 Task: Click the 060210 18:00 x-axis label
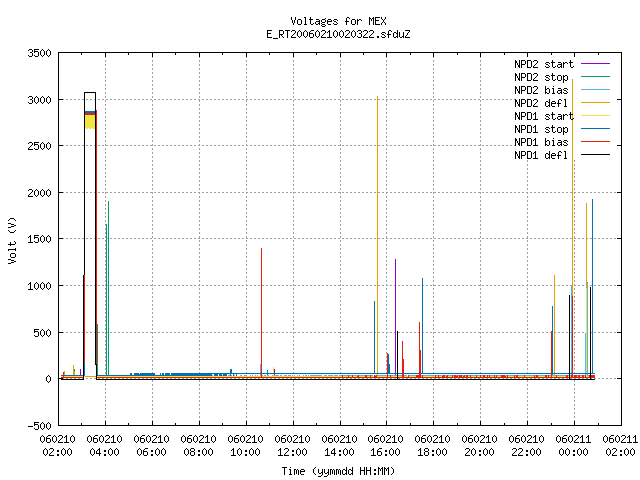433,446
